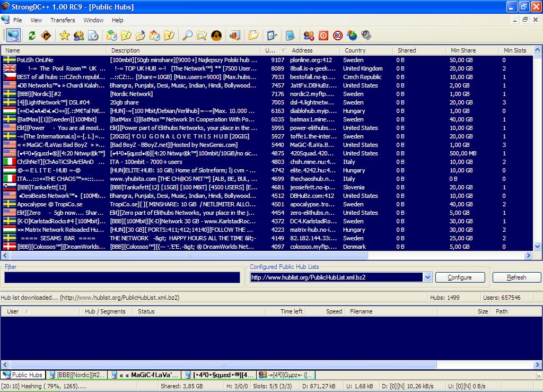Image resolution: width=543 pixels, height=392 pixels.
Task: Open the Notepad toolbar icon
Action: [x=290, y=36]
